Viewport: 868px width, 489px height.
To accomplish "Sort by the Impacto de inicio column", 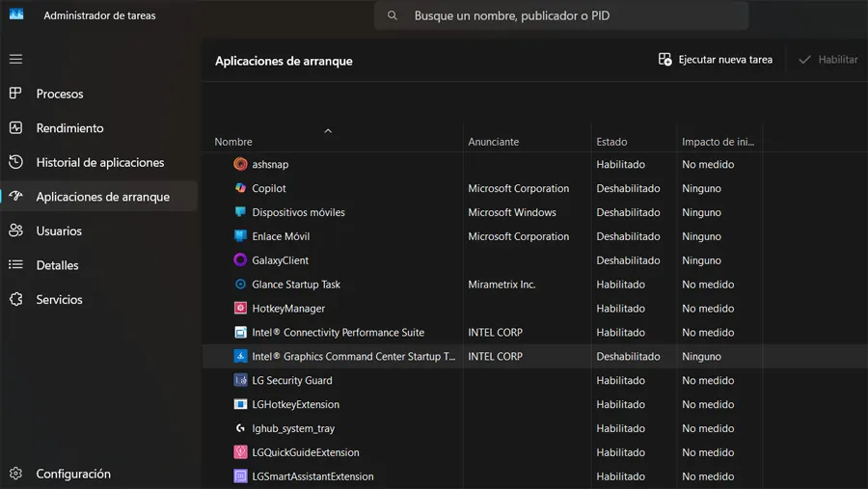I will [x=718, y=142].
